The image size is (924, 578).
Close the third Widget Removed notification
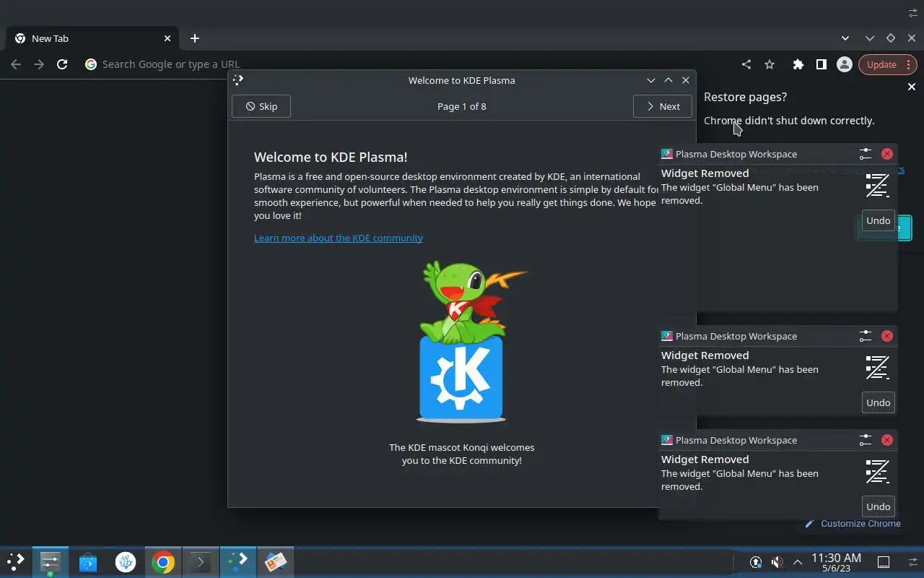pyautogui.click(x=887, y=440)
